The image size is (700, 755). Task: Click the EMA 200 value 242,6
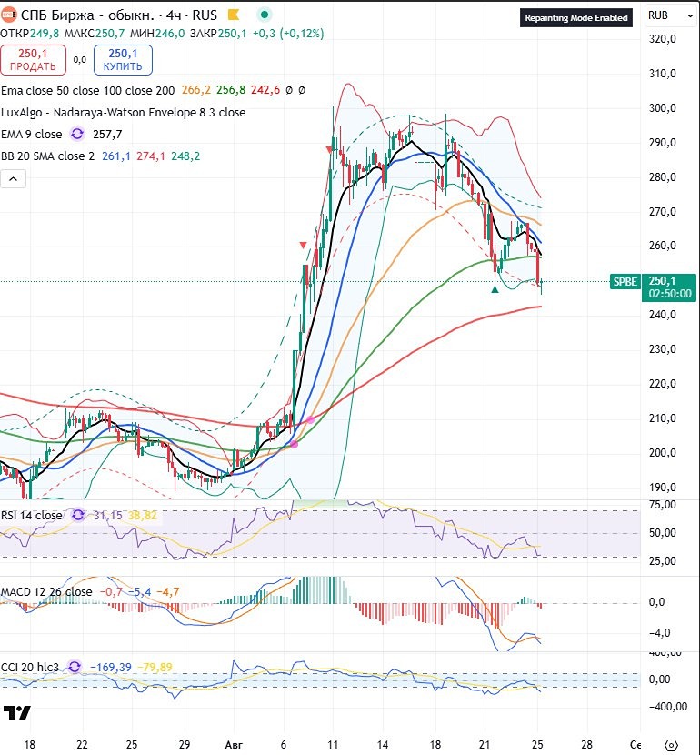pos(265,90)
